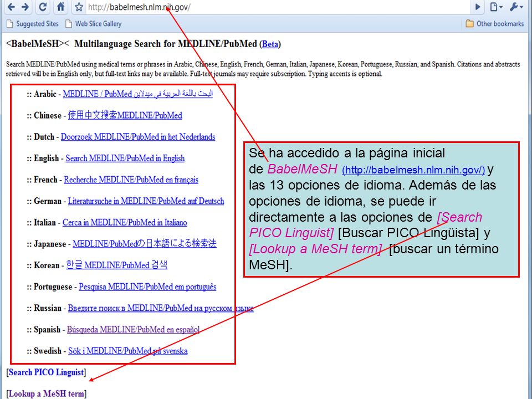Click the babelmesh.nlm.nih.gov URL in the callout box

(413, 170)
